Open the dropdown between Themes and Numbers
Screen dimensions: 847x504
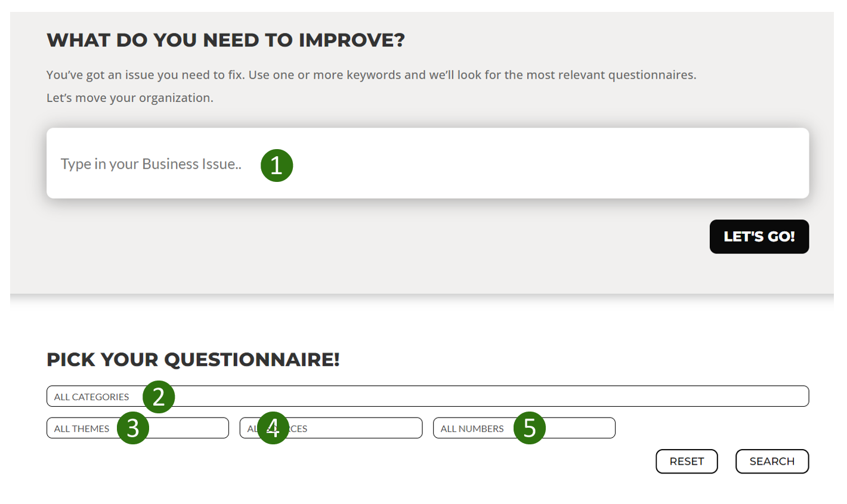[x=331, y=428]
